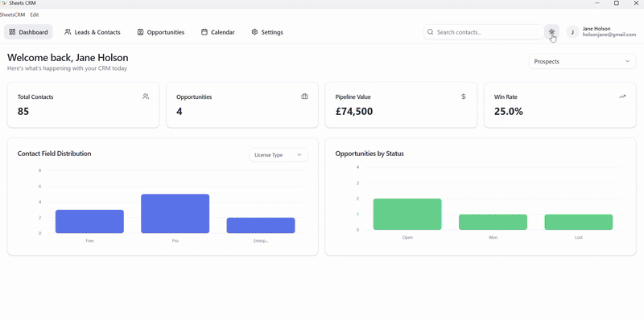The height and width of the screenshot is (320, 644).
Task: Select the Pro bar in contact chart
Action: tap(175, 214)
